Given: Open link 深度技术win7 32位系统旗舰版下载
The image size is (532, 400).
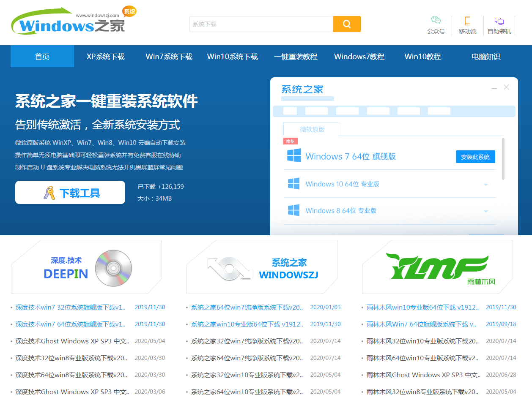Looking at the screenshot, I should 71,307.
